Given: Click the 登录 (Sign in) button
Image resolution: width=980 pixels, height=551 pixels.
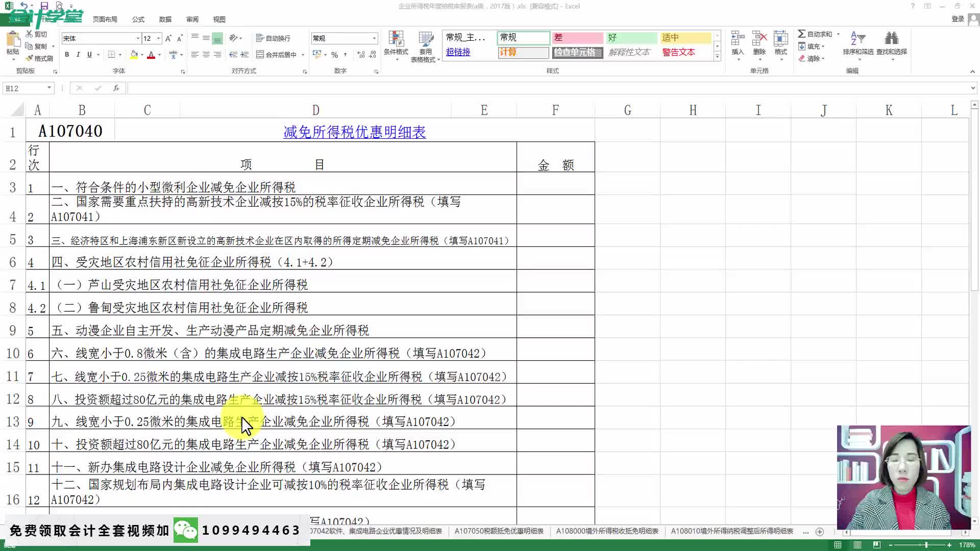Looking at the screenshot, I should (x=958, y=19).
